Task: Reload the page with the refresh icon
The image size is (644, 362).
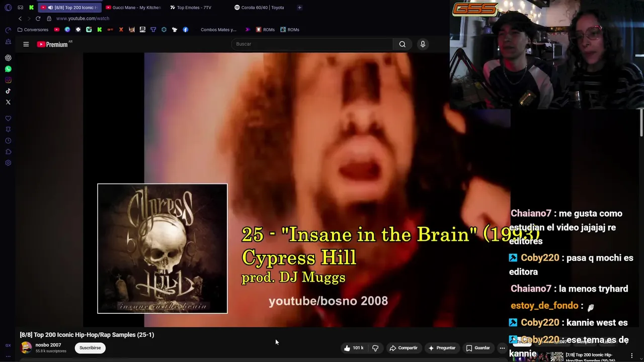Action: pos(38,19)
